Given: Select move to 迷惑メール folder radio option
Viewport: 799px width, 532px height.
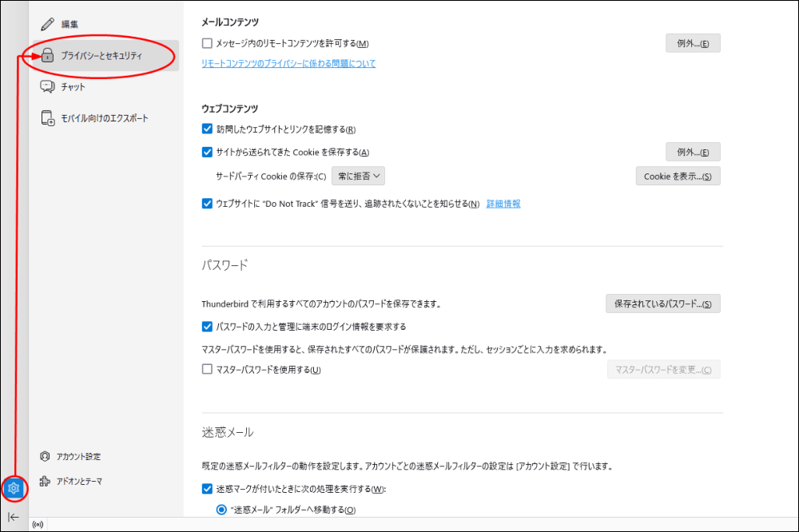Looking at the screenshot, I should point(221,510).
